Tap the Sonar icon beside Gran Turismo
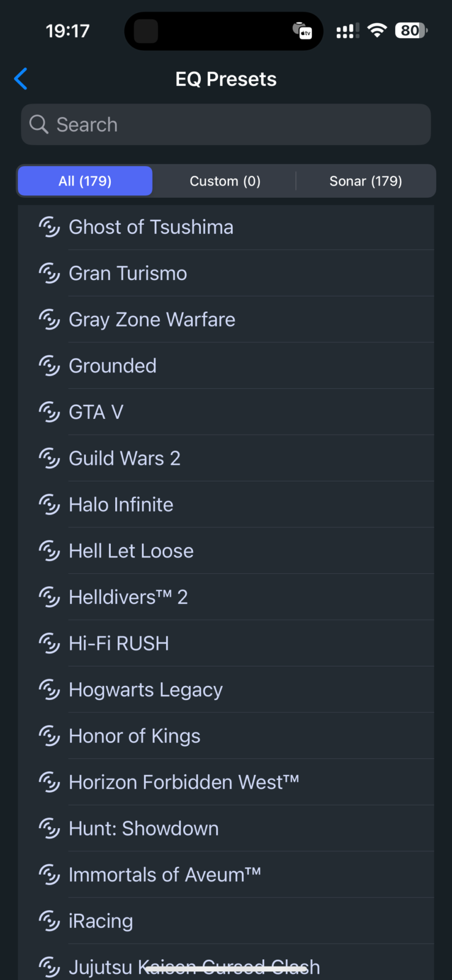452x980 pixels. click(x=49, y=273)
